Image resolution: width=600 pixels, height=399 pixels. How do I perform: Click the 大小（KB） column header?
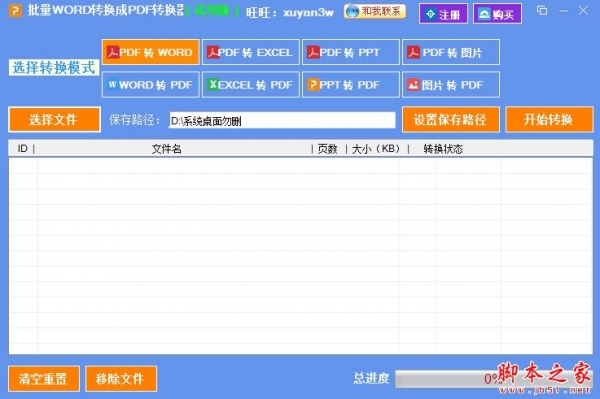pyautogui.click(x=375, y=148)
